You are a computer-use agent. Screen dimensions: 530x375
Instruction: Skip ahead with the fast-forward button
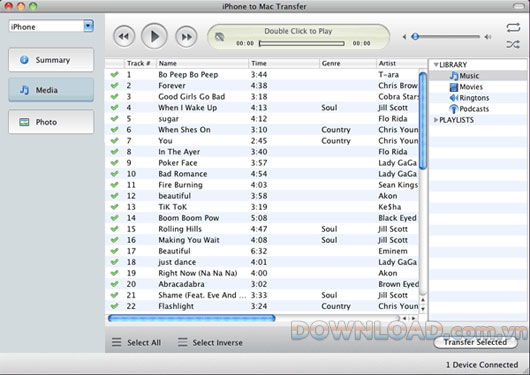click(186, 36)
